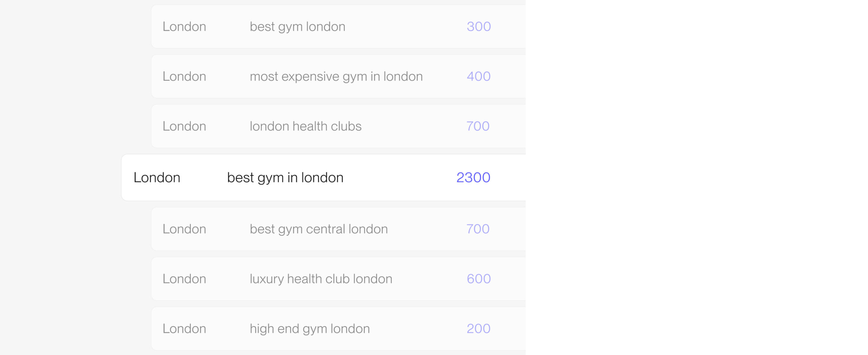Viewport: 868px width, 355px height.
Task: Select the 'best gym london' keyword row
Action: pos(338,26)
